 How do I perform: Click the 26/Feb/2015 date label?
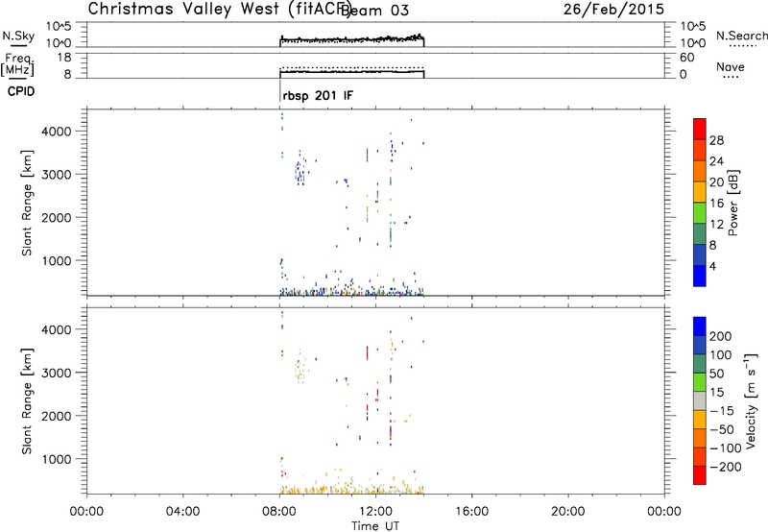(x=613, y=9)
